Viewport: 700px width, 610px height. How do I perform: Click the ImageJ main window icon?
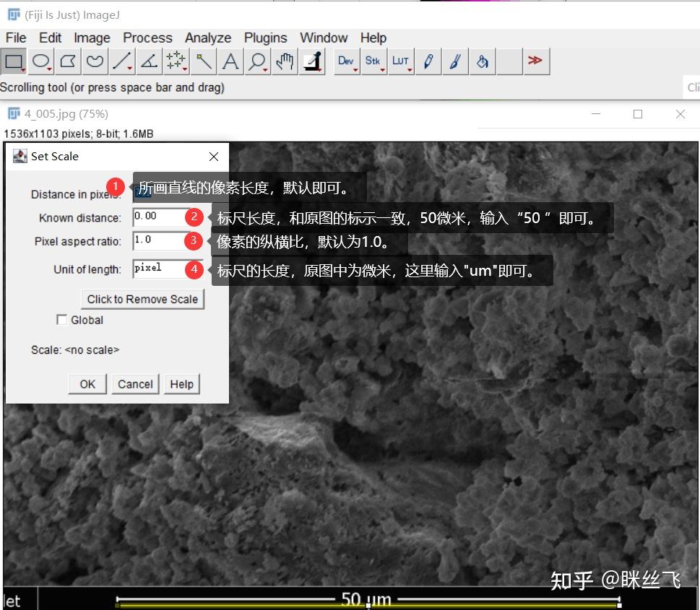(x=14, y=14)
